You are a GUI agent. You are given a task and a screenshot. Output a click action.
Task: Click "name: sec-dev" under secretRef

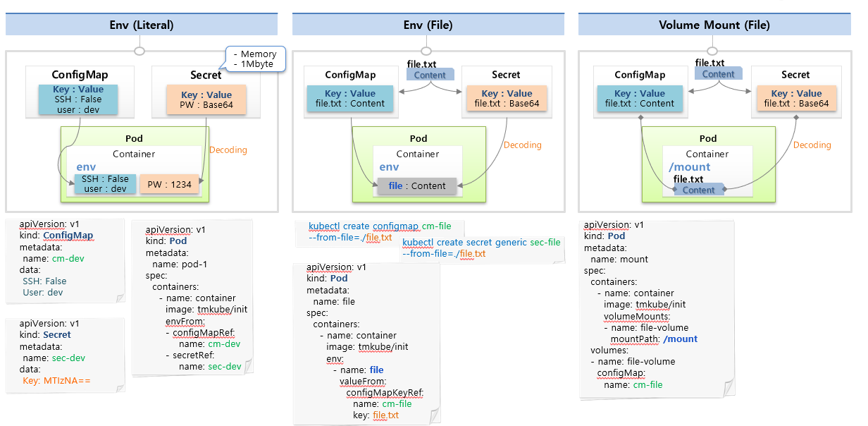click(x=210, y=367)
